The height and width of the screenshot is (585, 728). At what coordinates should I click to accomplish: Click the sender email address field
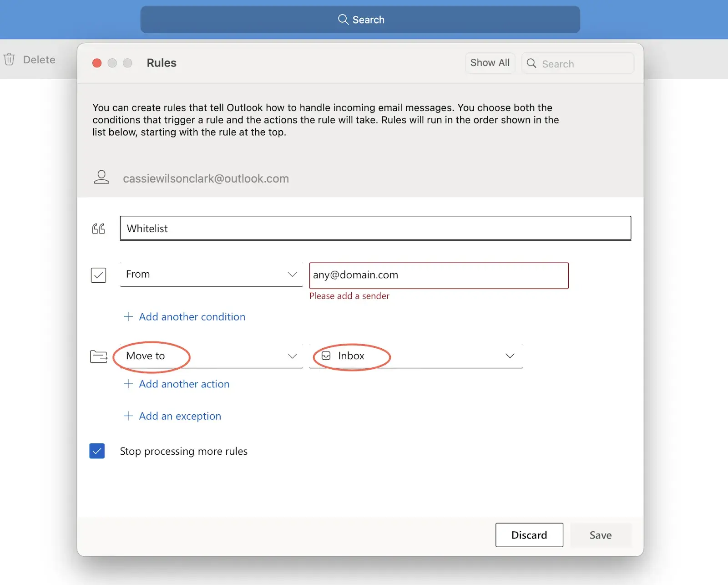pos(439,275)
